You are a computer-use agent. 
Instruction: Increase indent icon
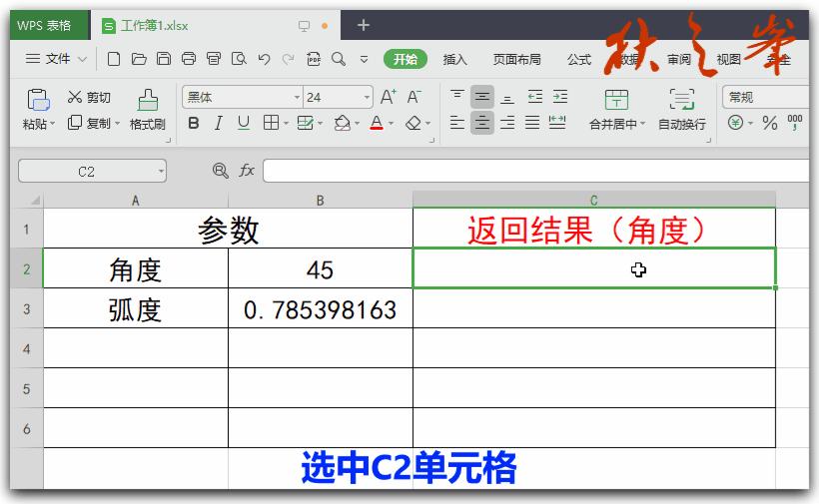coord(560,97)
